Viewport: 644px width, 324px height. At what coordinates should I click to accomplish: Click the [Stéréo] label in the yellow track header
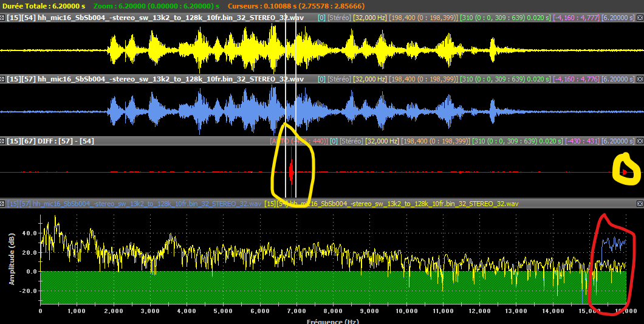tap(339, 18)
